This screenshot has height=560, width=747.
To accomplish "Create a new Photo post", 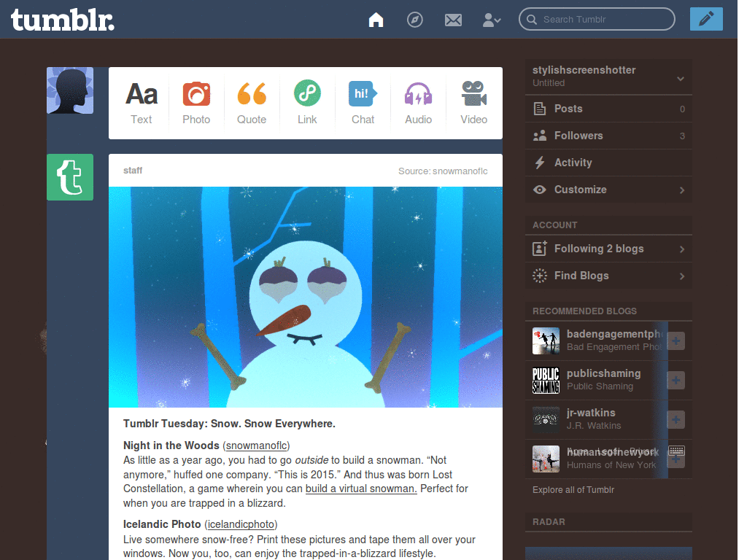I will point(196,103).
